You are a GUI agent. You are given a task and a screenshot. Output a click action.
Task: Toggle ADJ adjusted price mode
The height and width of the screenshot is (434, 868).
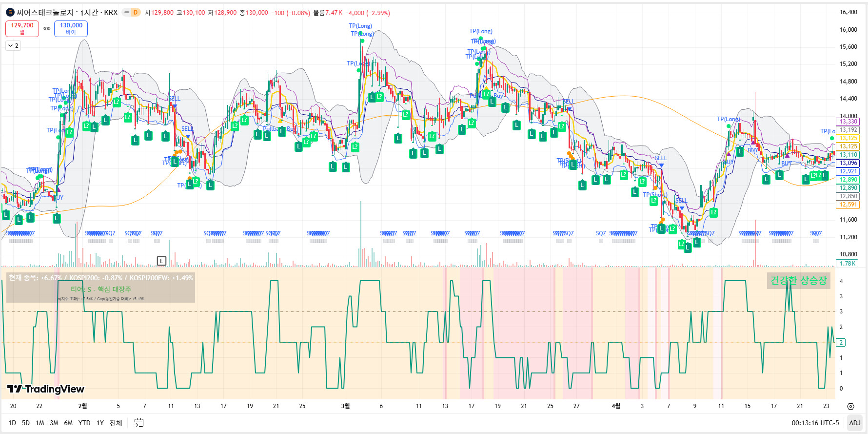click(x=855, y=423)
